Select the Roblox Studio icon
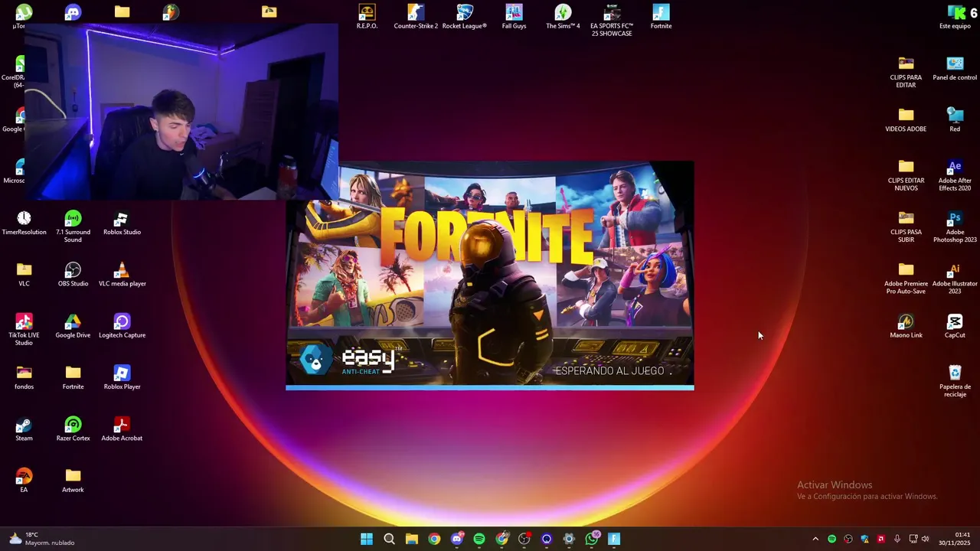 (x=122, y=223)
